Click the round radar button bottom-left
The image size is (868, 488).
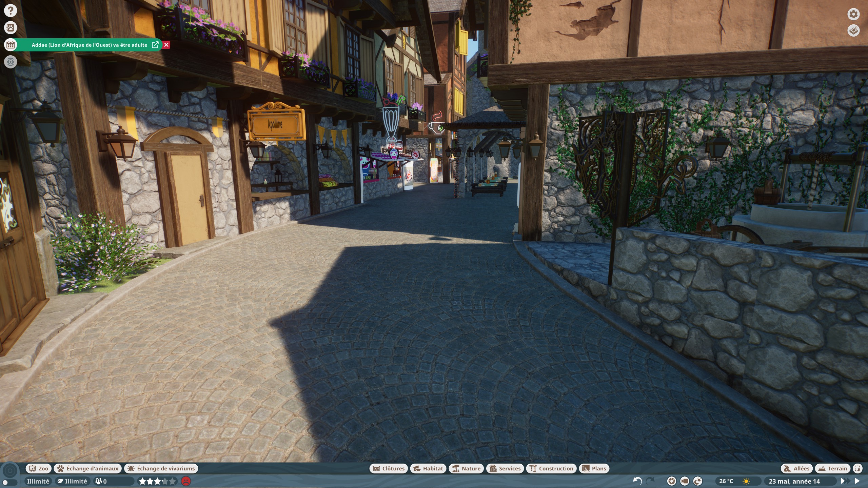pyautogui.click(x=10, y=470)
